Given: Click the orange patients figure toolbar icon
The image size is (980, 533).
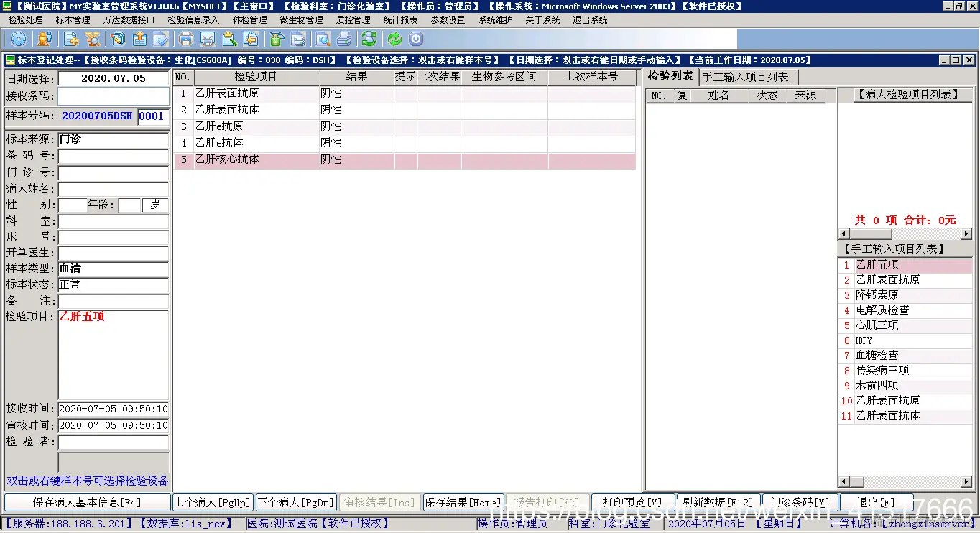Looking at the screenshot, I should (x=44, y=39).
